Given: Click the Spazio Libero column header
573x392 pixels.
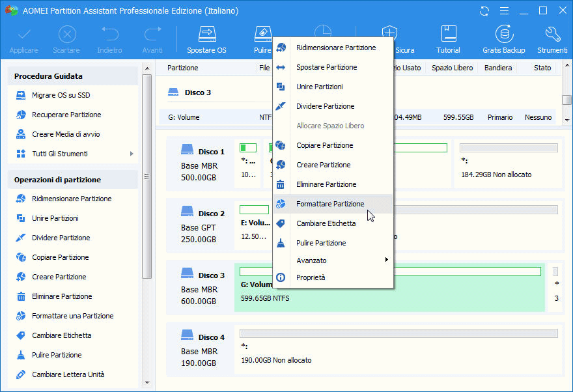Looking at the screenshot, I should tap(452, 68).
